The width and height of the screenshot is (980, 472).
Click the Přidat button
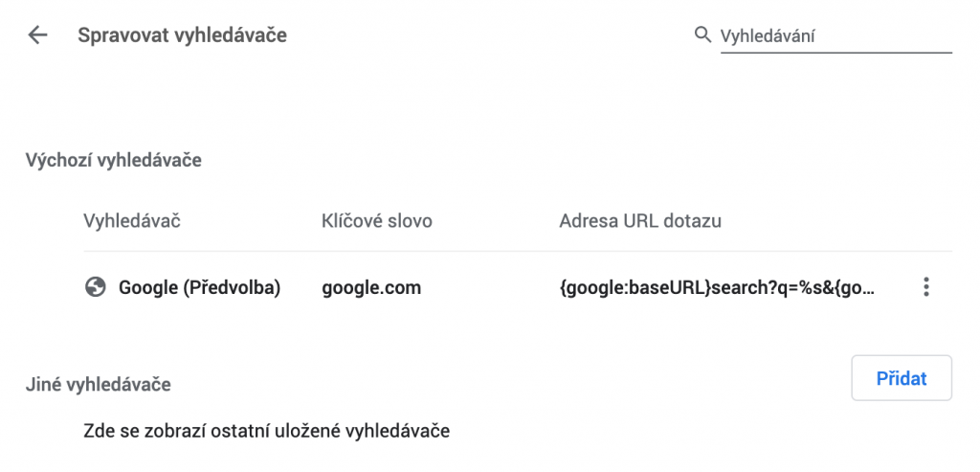point(902,378)
